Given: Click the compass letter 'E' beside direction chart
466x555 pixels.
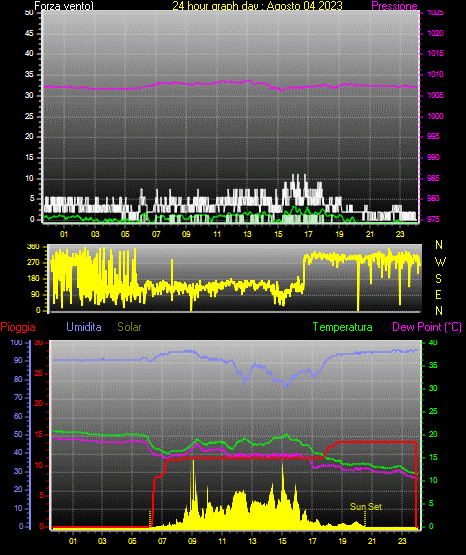Looking at the screenshot, I should 438,294.
